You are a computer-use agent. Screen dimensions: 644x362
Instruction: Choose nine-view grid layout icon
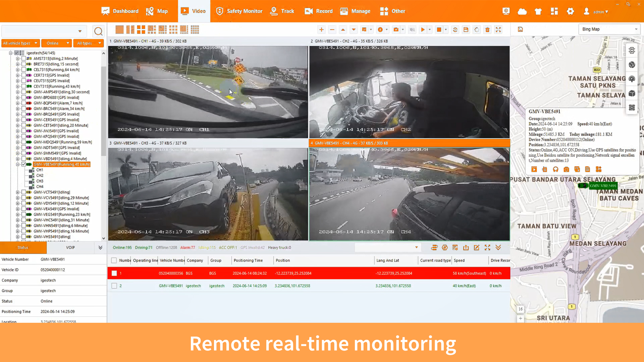click(173, 29)
